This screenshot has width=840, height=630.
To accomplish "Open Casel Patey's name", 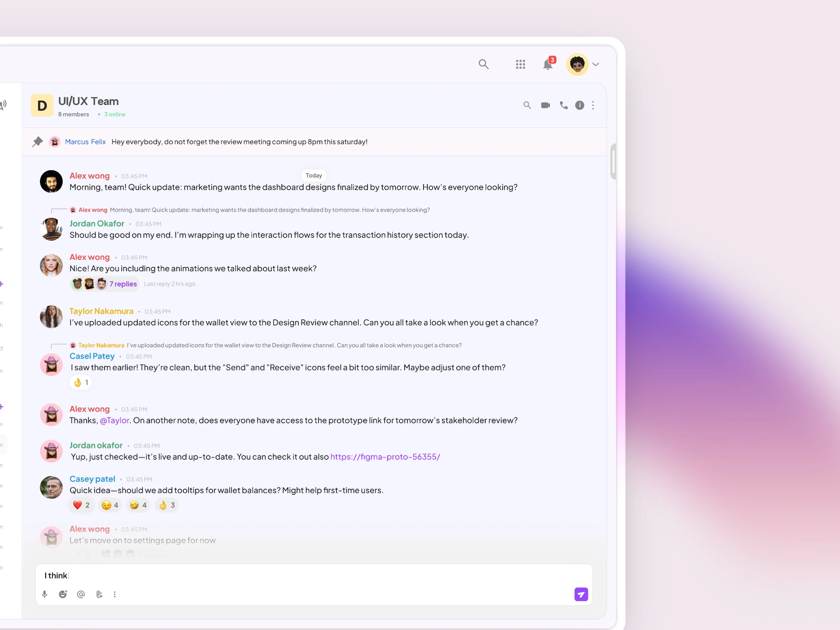I will (92, 357).
